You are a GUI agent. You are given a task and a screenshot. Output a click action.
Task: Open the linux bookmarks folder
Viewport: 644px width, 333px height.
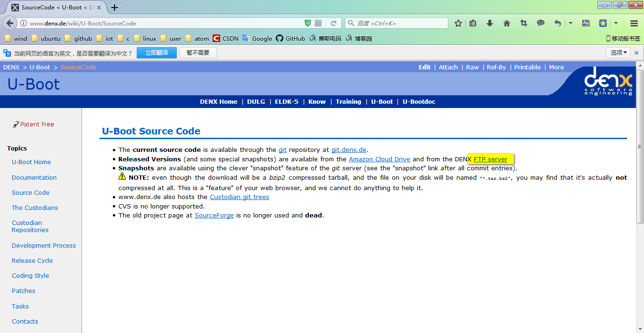coord(145,38)
